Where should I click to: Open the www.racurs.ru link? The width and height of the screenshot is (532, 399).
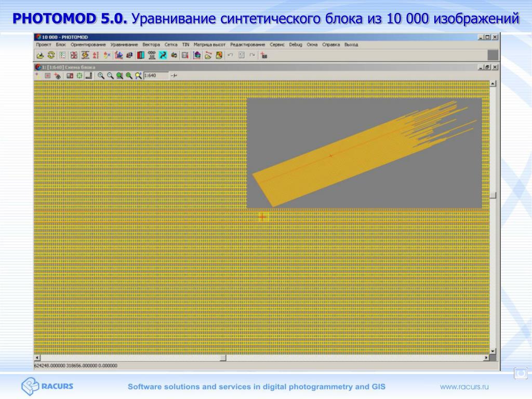coord(464,387)
